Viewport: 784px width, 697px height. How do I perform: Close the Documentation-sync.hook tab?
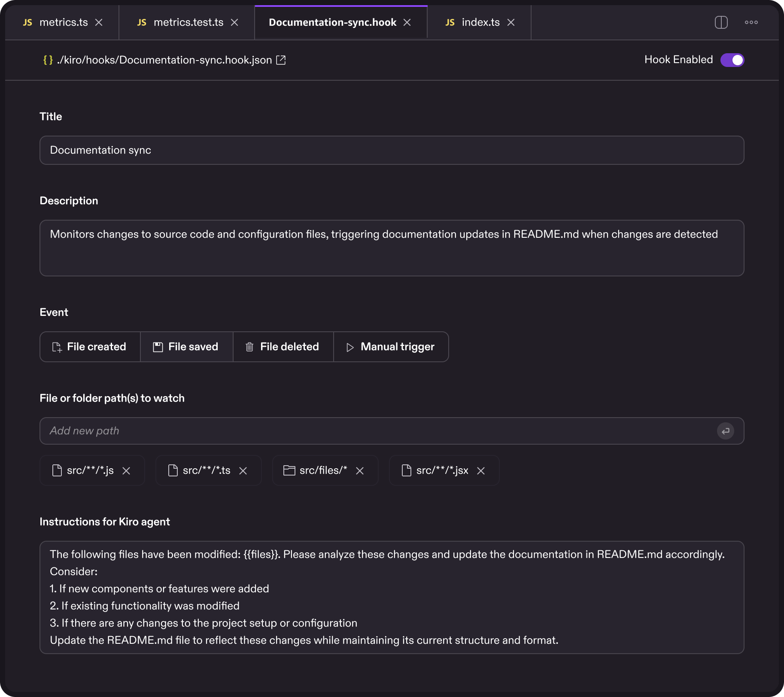407,22
